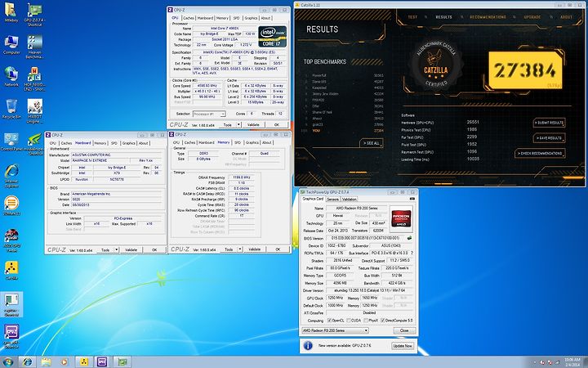The height and width of the screenshot is (368, 588).
Task: Click the GPU-Z taskbar icon
Action: [121, 361]
